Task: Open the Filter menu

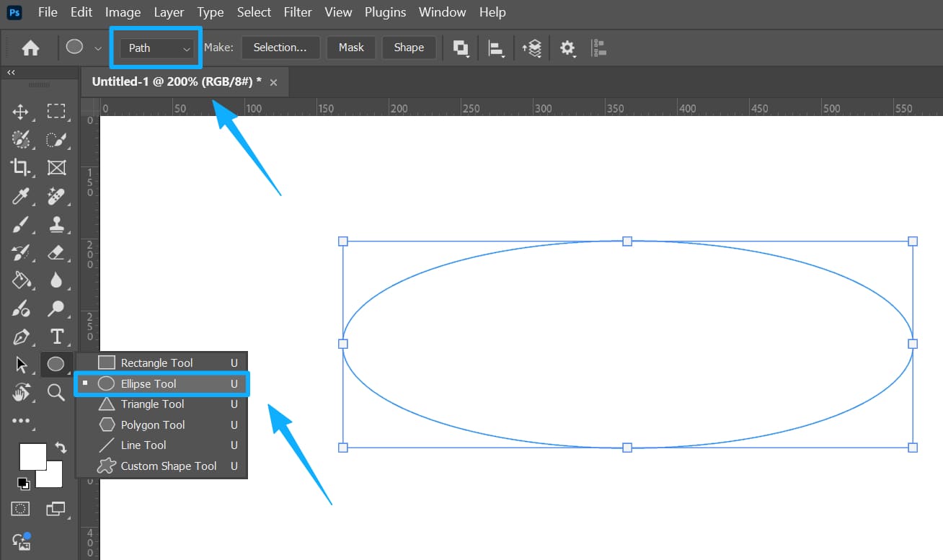Action: point(298,12)
